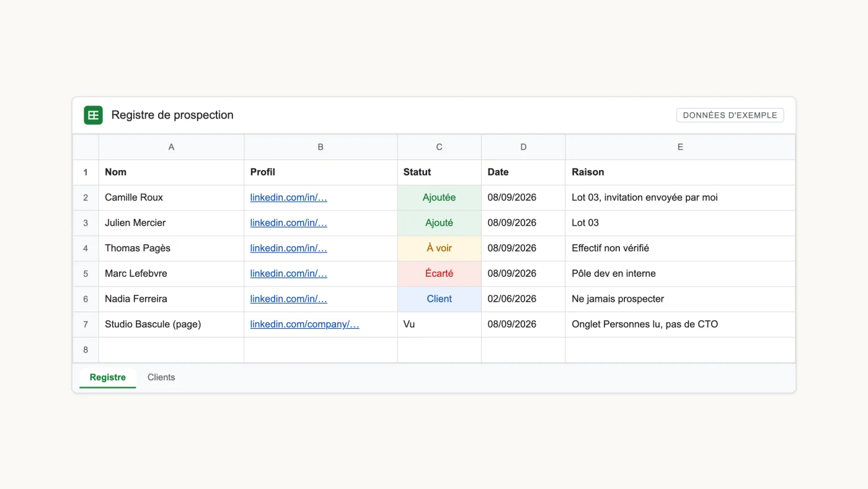Viewport: 868px width, 489px height.
Task: Click the Nadia Ferreira name cell
Action: 171,300
